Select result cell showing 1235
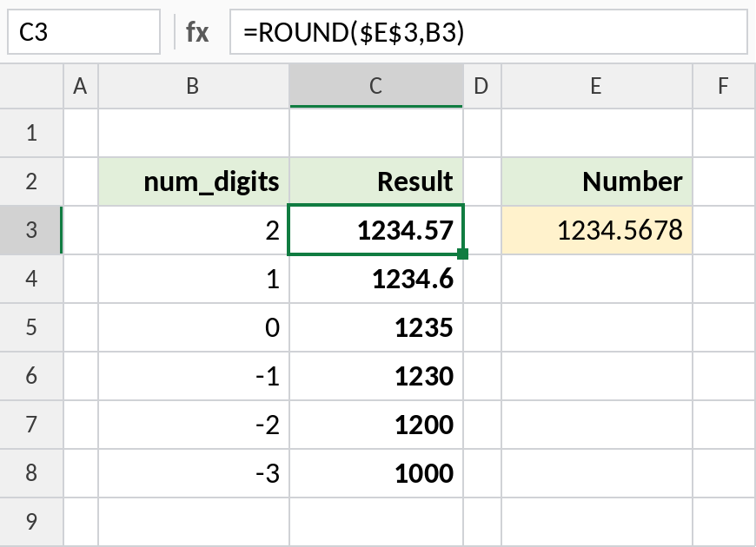756x547 pixels. point(376,327)
